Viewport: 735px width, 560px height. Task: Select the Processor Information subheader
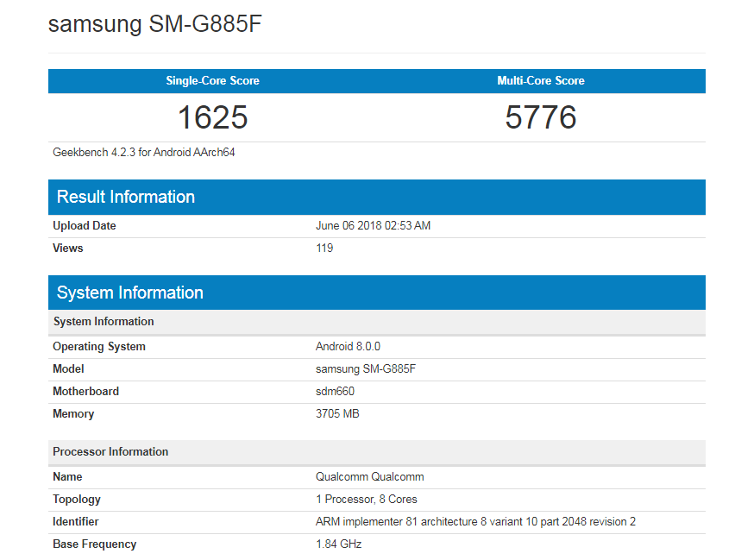377,452
